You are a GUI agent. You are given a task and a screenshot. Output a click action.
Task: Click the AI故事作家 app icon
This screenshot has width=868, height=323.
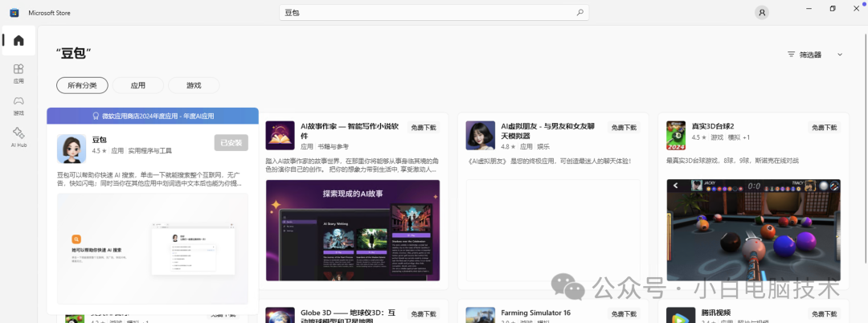pos(280,136)
